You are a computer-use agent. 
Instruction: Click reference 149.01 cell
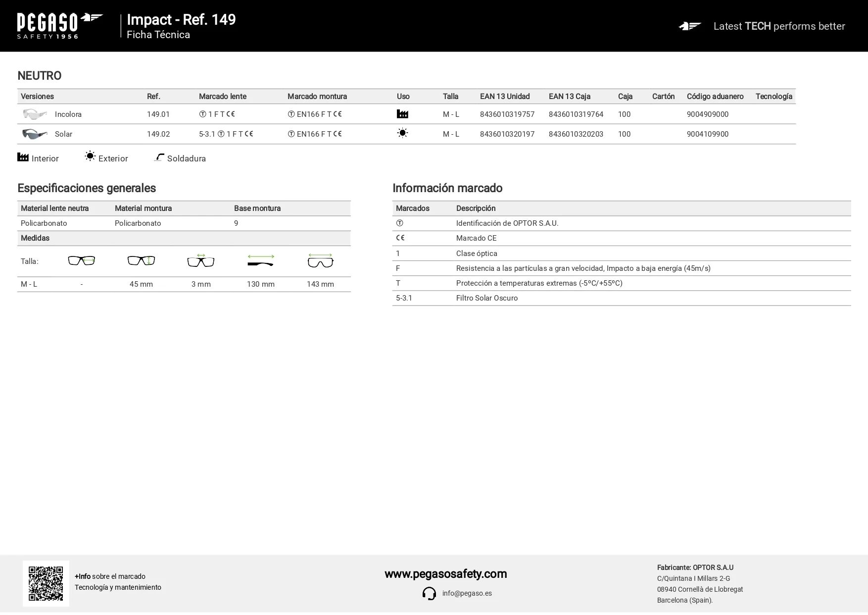[x=158, y=114]
